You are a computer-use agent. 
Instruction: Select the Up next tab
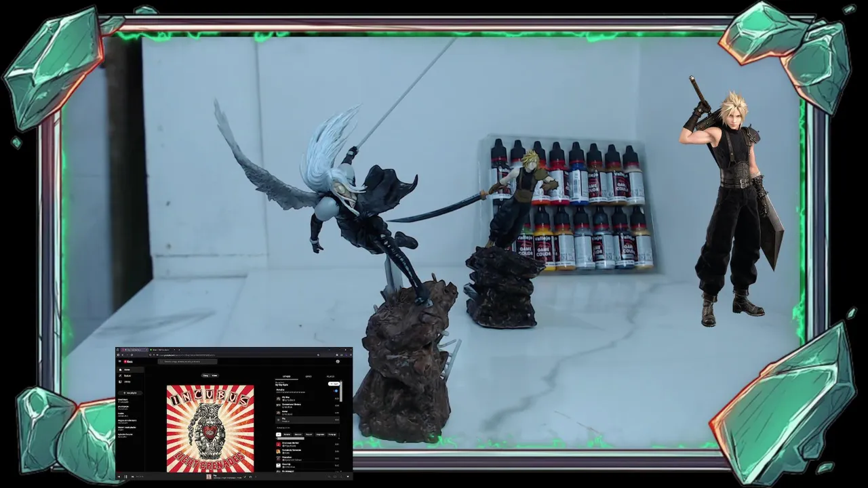pos(286,376)
